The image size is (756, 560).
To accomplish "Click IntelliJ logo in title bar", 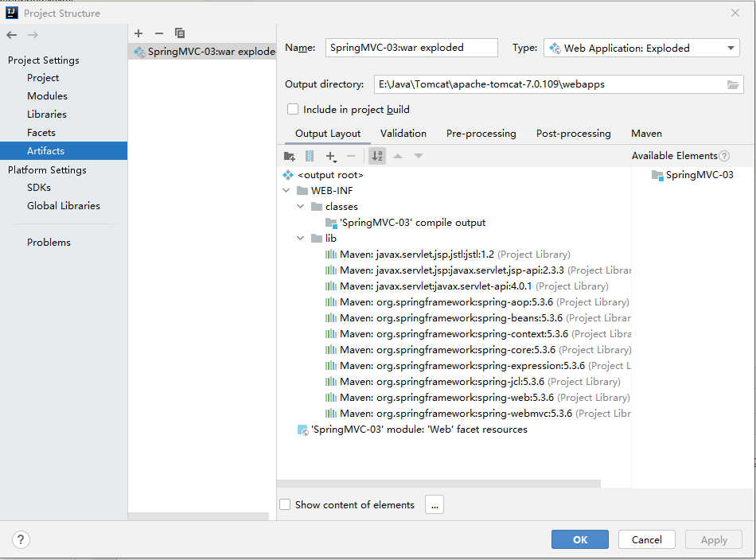I will (12, 13).
